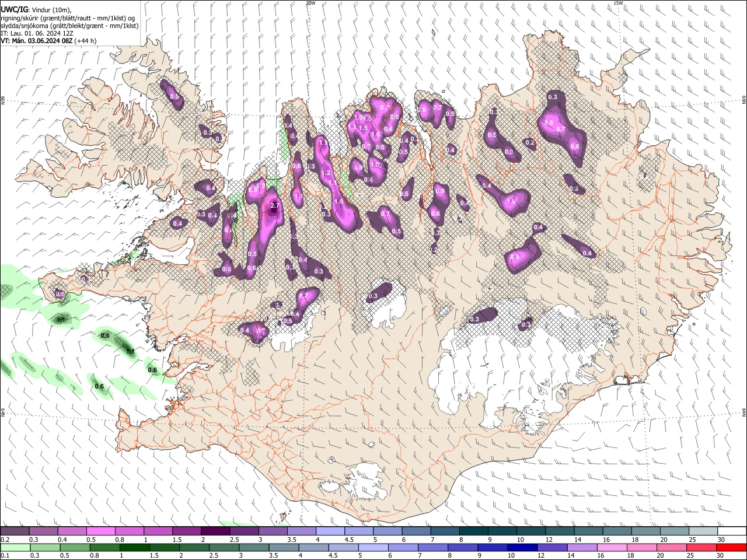Pick the bright pink 0.5–0.8 snow scale swatch

pyautogui.click(x=100, y=531)
